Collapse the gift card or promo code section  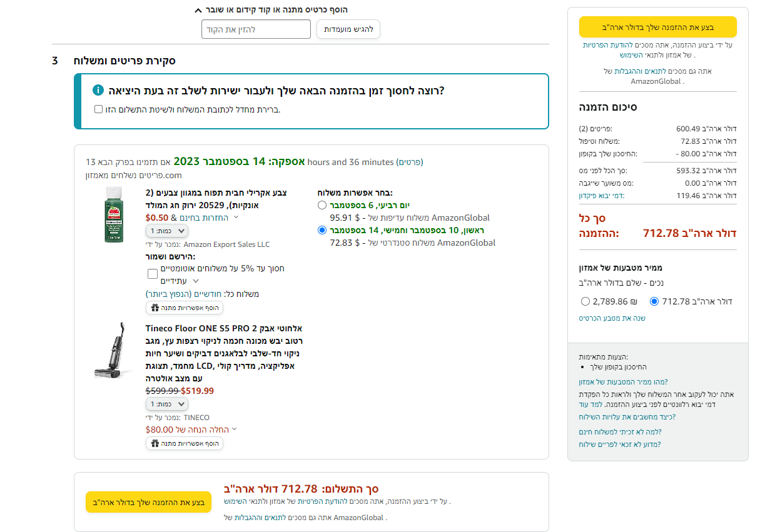click(x=198, y=10)
